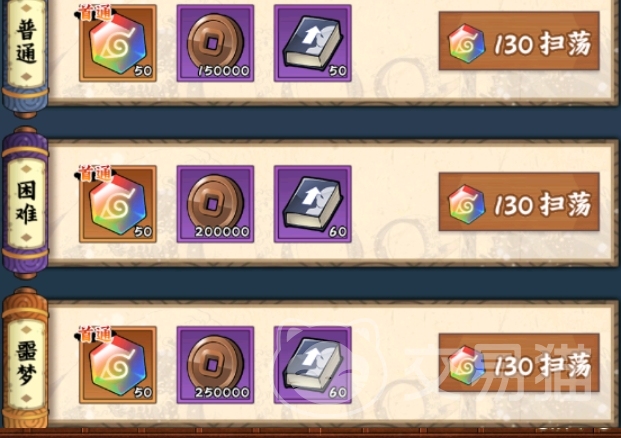Select the rainbow gem reward in 困难 row
621x438 pixels.
pyautogui.click(x=118, y=204)
